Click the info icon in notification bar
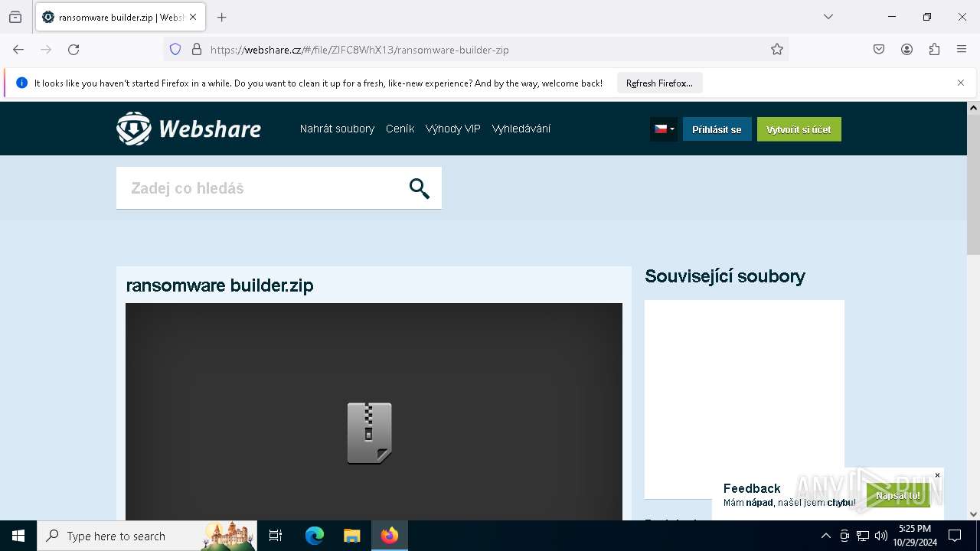Screen dimensions: 980x551 click(x=21, y=83)
